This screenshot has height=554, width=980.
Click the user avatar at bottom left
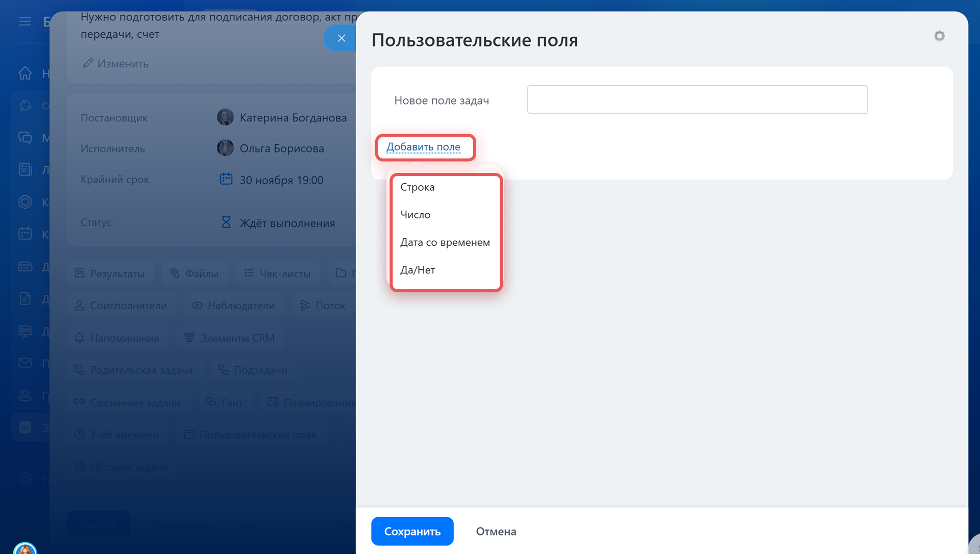(25, 549)
